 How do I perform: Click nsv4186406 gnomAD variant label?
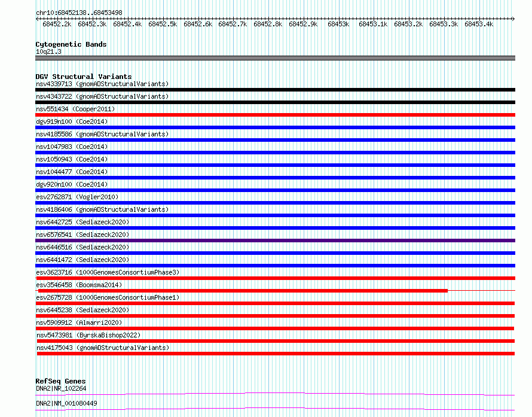102,209
